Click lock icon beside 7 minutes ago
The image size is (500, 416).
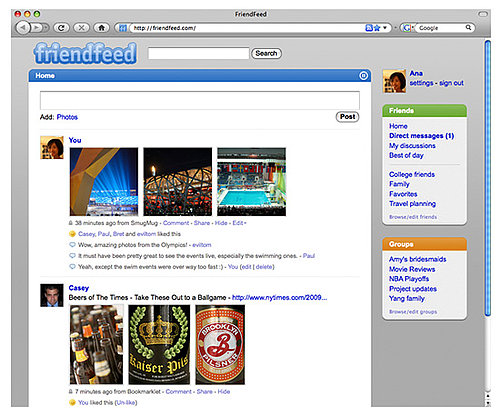point(71,392)
